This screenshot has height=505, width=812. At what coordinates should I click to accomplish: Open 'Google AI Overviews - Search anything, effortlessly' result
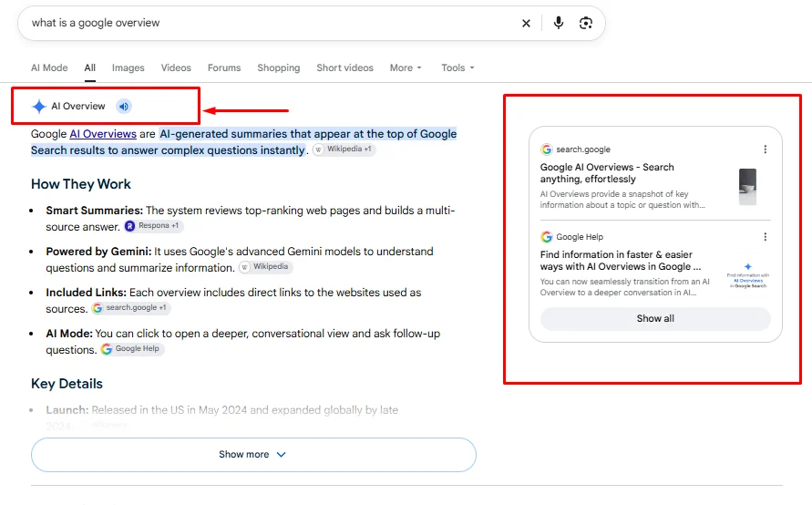pos(607,173)
